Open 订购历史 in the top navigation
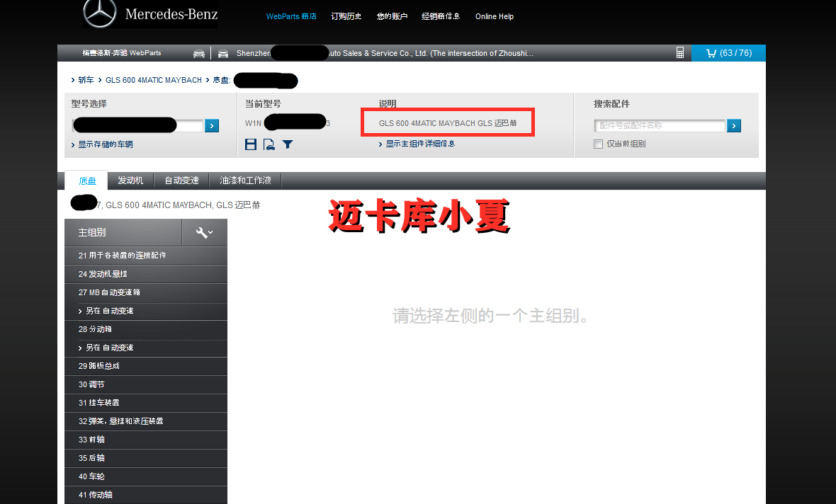Viewport: 836px width, 504px height. [346, 16]
